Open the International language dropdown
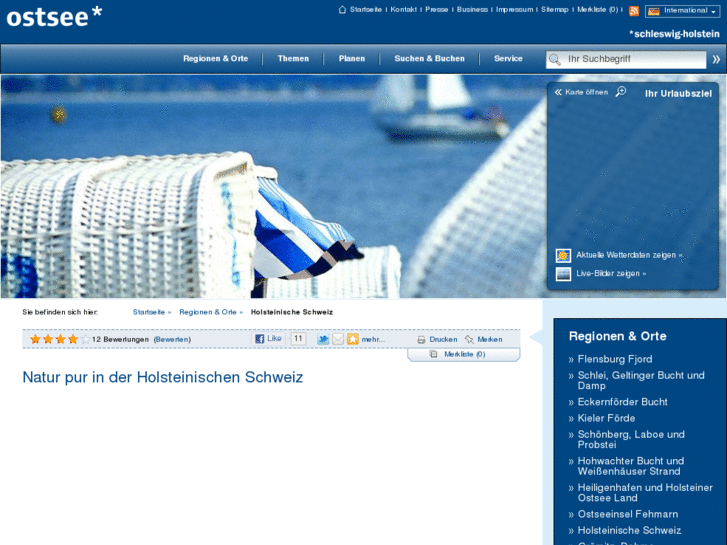The width and height of the screenshot is (727, 545). (x=682, y=11)
